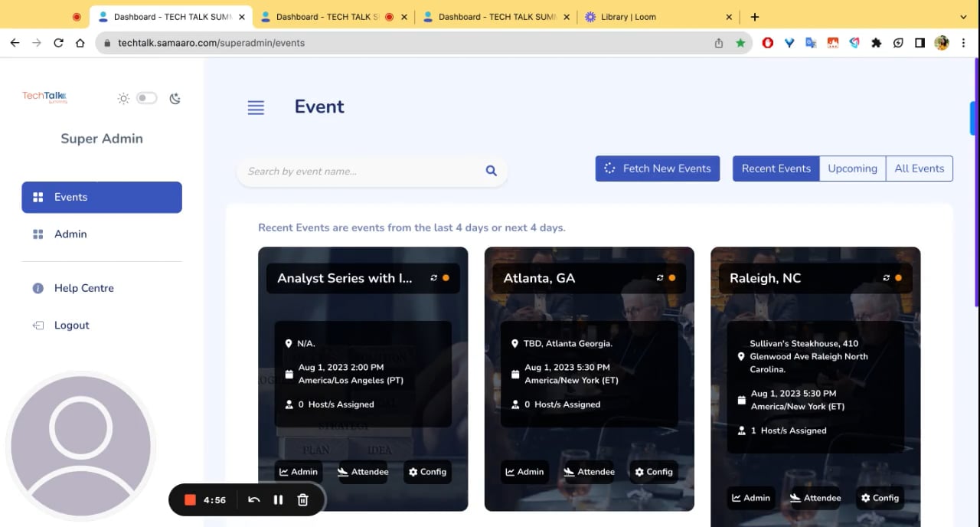Click 1 Host/s Assigned on Raleigh card
Screen dimensions: 980x527
[x=789, y=430]
